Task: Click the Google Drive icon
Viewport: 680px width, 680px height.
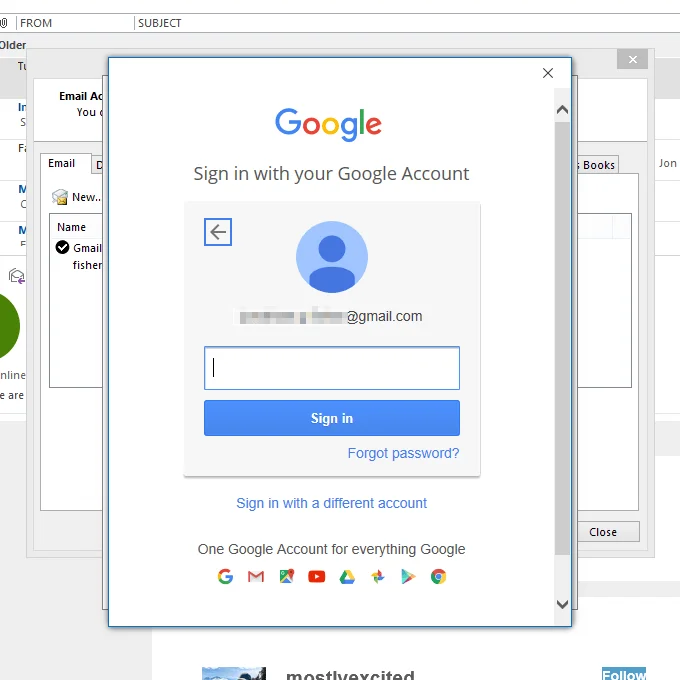Action: click(347, 576)
